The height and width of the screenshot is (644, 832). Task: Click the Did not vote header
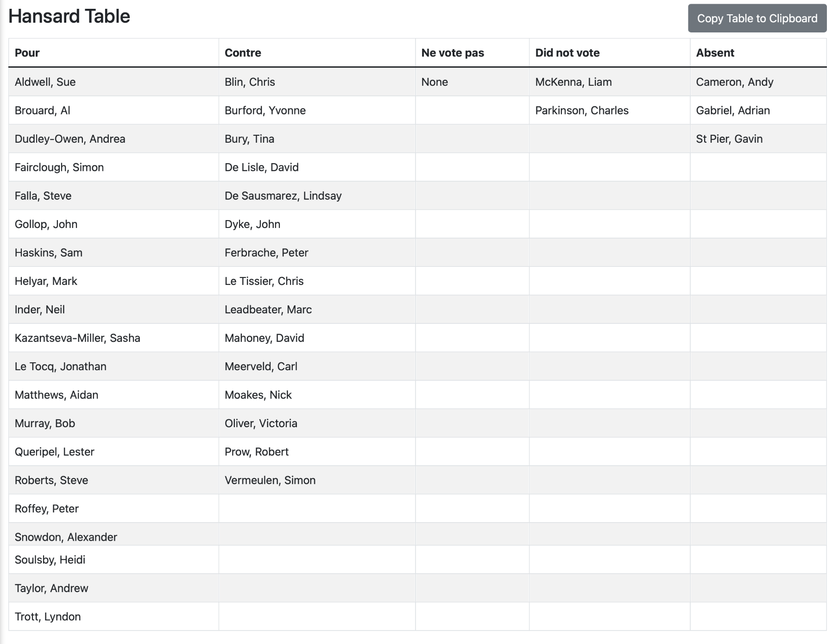(x=610, y=53)
